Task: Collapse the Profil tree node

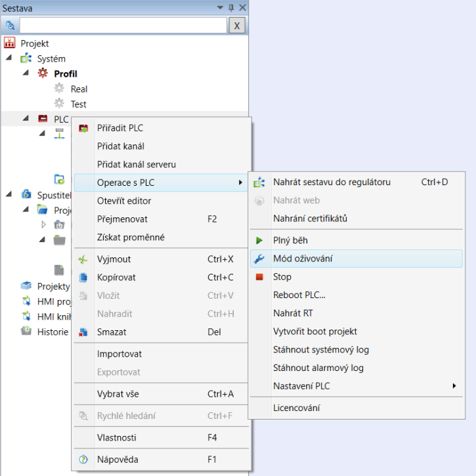Action: coord(26,73)
